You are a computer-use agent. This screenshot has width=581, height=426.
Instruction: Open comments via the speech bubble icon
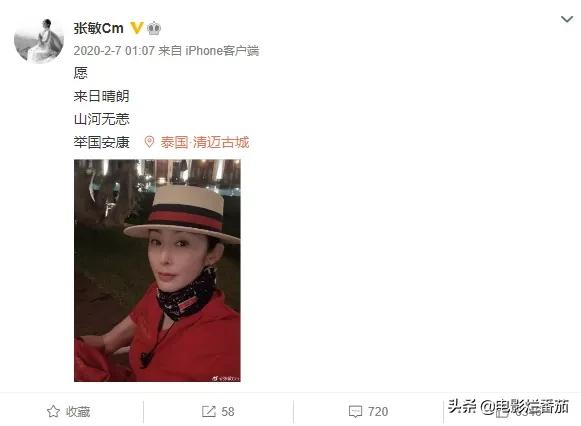click(x=355, y=412)
